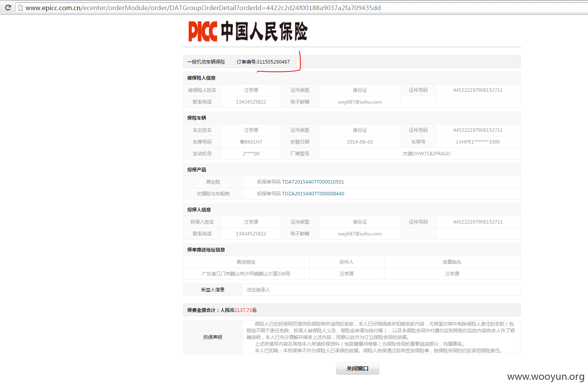The width and height of the screenshot is (588, 388).
Task: Select ID number in 保险车辆 section
Action: click(x=478, y=130)
